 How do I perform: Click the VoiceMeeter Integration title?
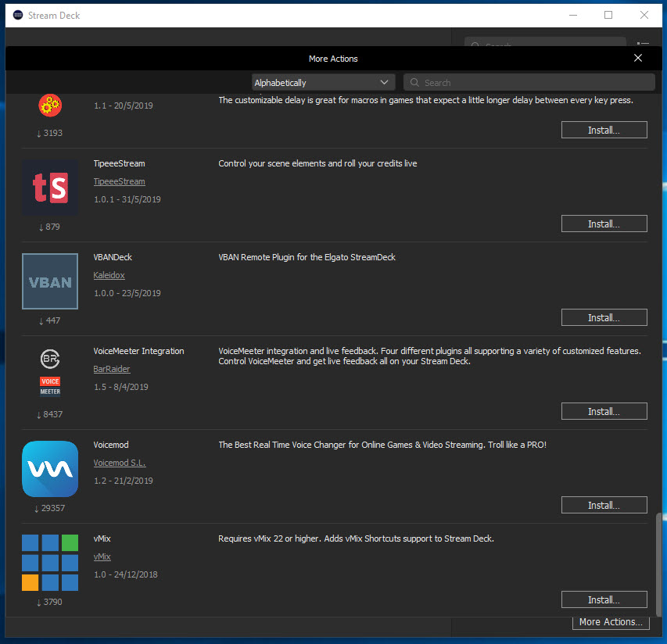[x=138, y=351]
